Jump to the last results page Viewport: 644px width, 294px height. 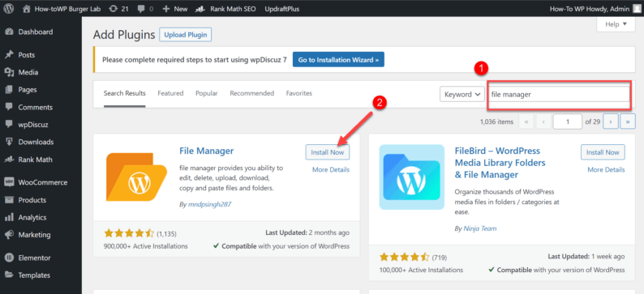coord(628,121)
